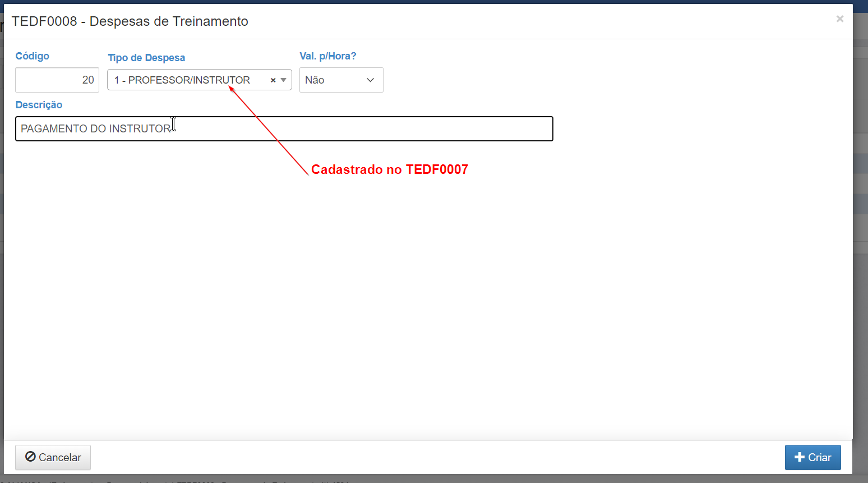
Task: Clear the PROFESSOR/INSTRUTOR selection with the x
Action: pos(273,80)
